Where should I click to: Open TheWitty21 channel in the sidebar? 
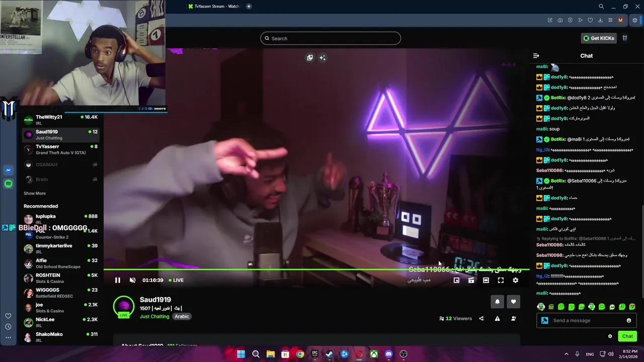pyautogui.click(x=60, y=120)
